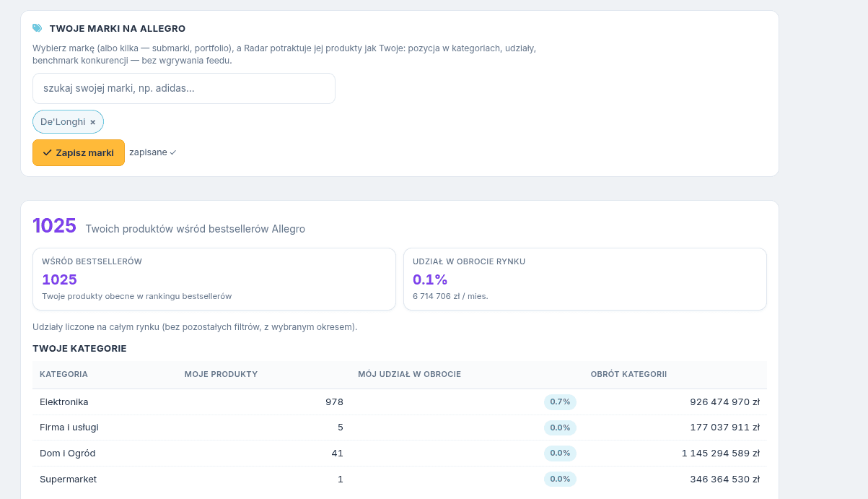
Task: Click the product count 1 in Supermarket row
Action: [x=341, y=479]
